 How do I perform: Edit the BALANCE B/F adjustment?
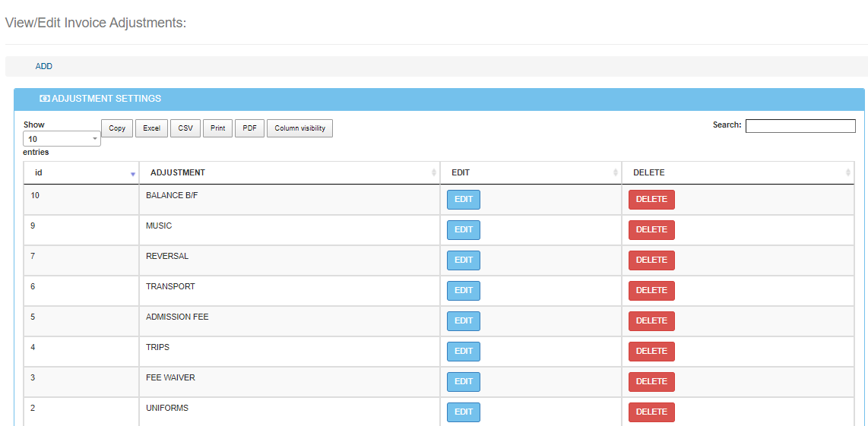coord(463,200)
